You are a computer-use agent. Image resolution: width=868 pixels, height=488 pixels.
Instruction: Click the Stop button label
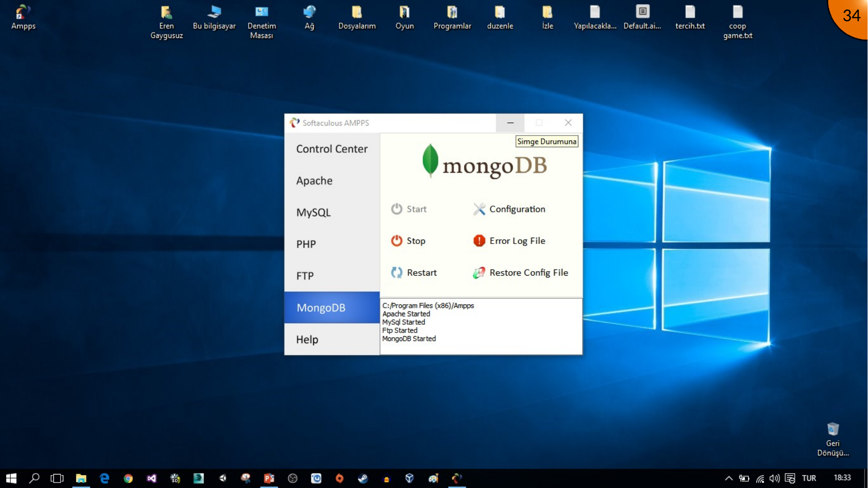pyautogui.click(x=416, y=241)
